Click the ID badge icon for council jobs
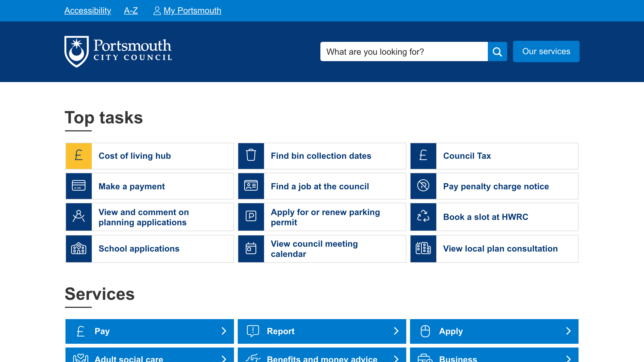Screen dimensions: 644x362 pyautogui.click(x=251, y=186)
